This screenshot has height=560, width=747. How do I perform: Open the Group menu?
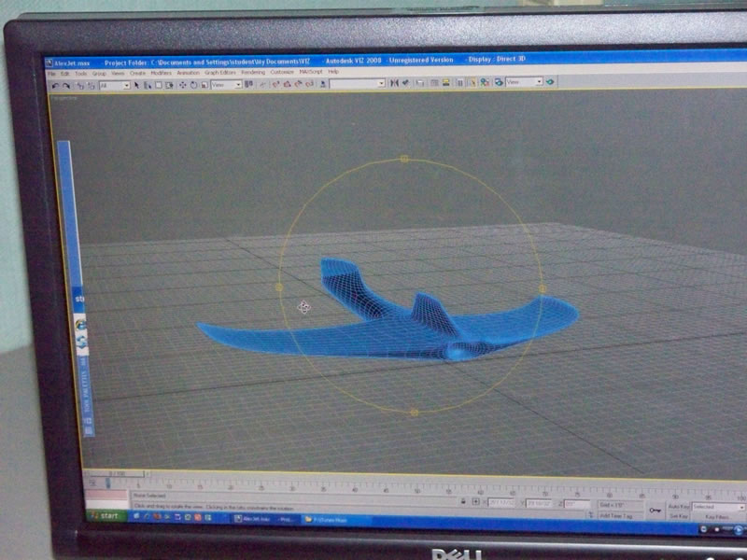click(99, 74)
